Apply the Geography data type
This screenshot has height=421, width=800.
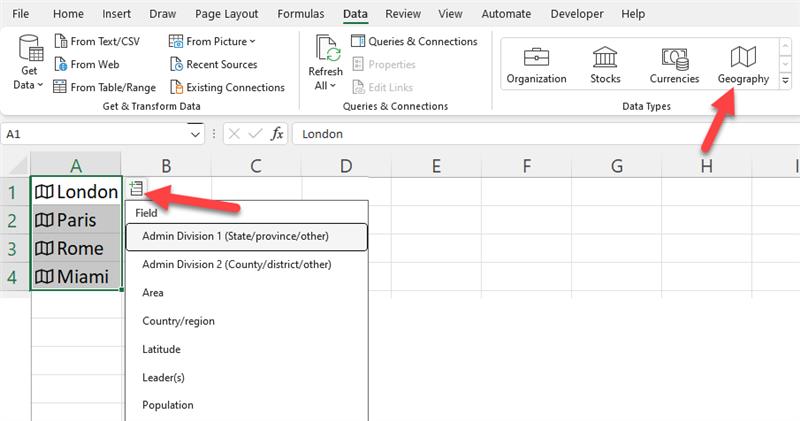click(743, 65)
